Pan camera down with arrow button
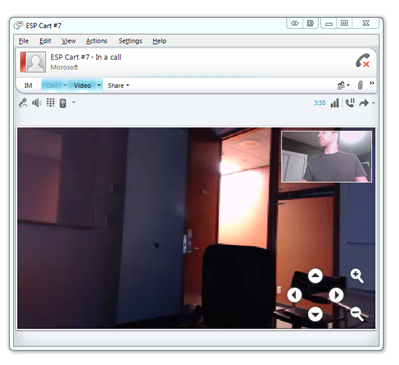The height and width of the screenshot is (365, 399). point(315,314)
